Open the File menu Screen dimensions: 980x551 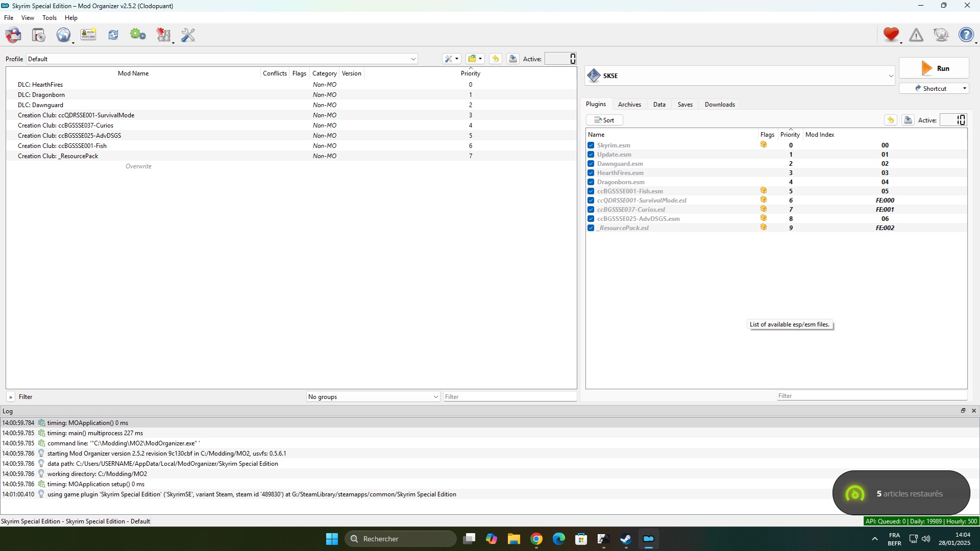point(9,17)
